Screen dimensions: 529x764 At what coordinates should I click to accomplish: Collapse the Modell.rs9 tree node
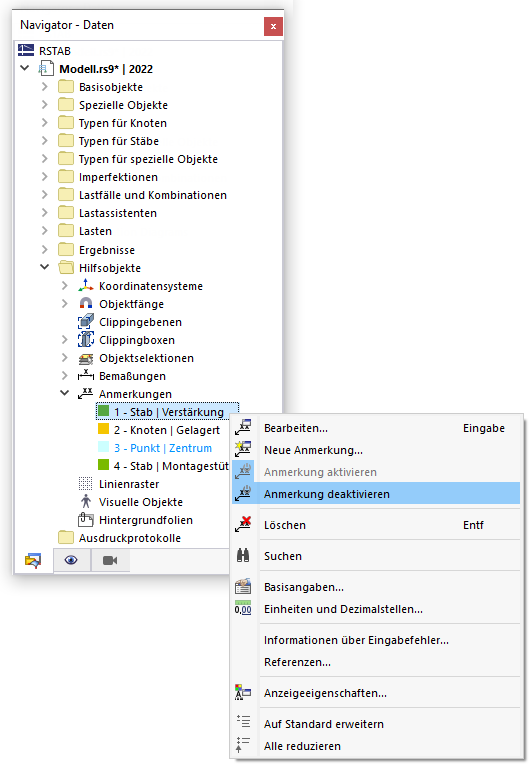tap(24, 68)
